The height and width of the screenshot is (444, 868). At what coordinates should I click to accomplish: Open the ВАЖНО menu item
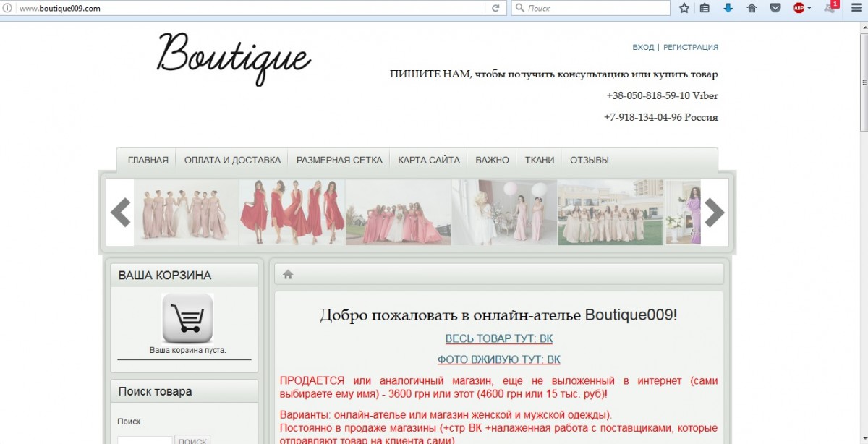(x=493, y=160)
